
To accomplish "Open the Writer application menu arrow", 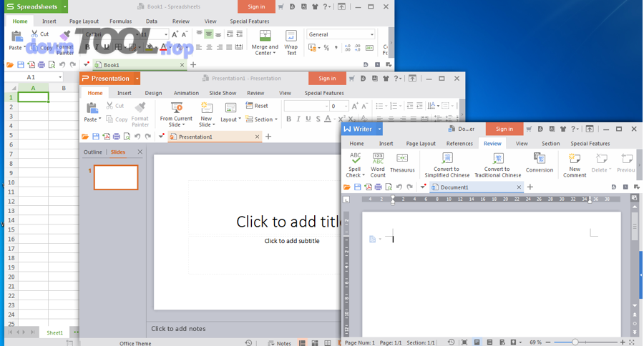I will click(379, 129).
